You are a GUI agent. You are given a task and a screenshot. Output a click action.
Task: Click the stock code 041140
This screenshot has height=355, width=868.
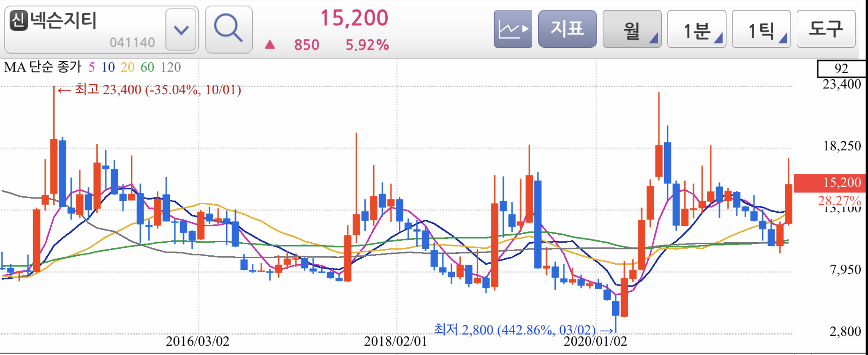click(132, 42)
